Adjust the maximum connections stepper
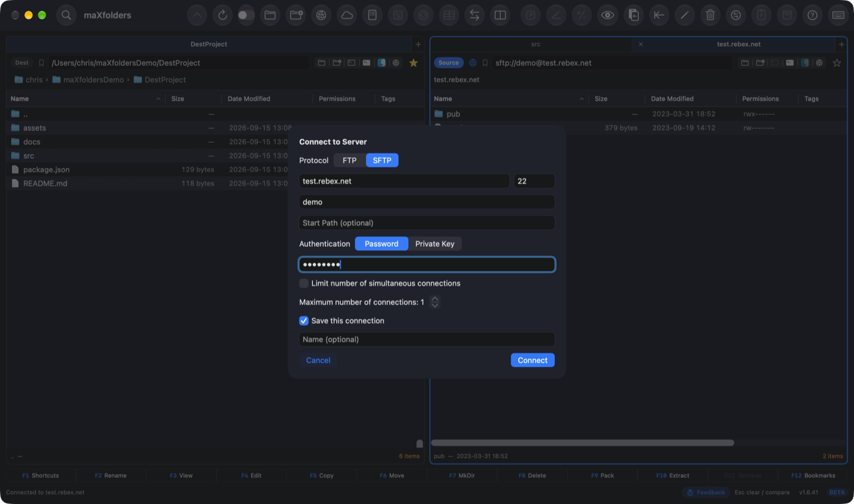This screenshot has width=854, height=504. (434, 302)
